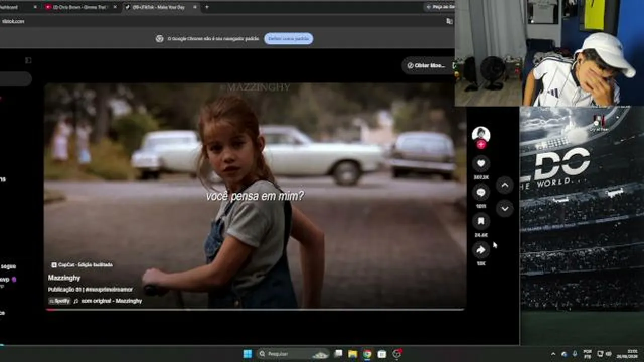The width and height of the screenshot is (644, 362).
Task: Set Chrome as default browser via blue button
Action: (x=289, y=39)
